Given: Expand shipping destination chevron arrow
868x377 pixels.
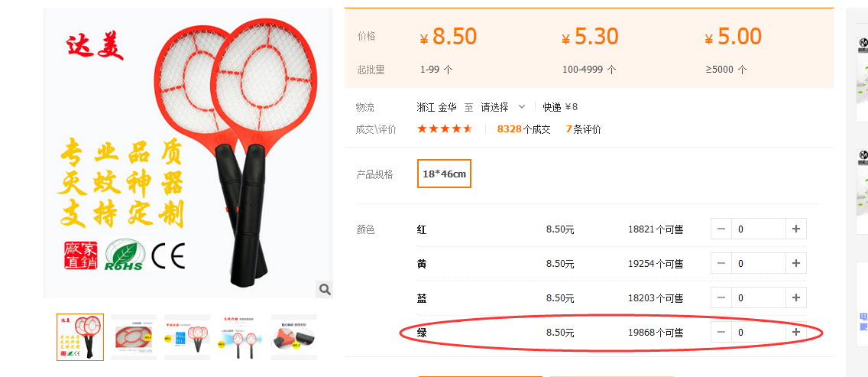Looking at the screenshot, I should 521,106.
